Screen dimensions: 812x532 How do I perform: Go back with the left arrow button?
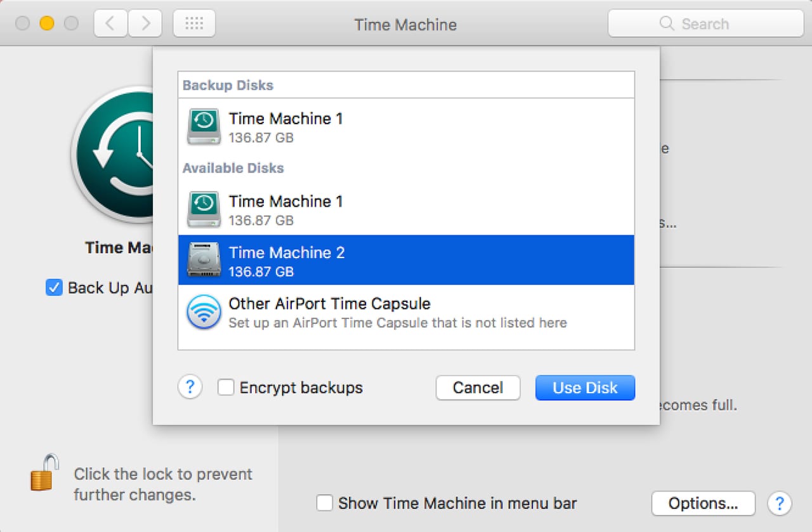tap(110, 24)
